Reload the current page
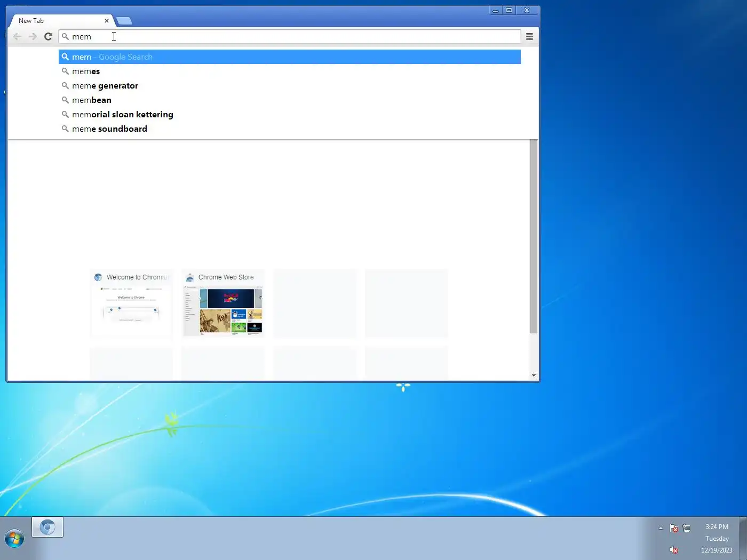 point(48,36)
